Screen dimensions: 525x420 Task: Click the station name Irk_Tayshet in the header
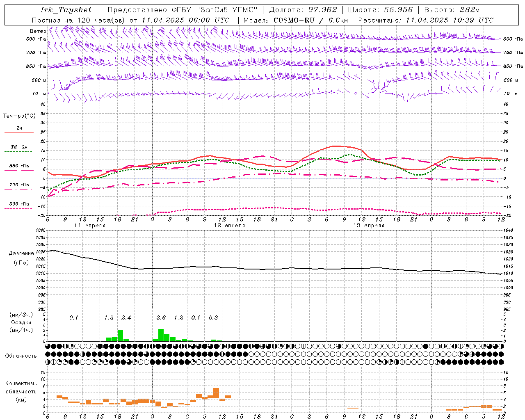[66, 10]
